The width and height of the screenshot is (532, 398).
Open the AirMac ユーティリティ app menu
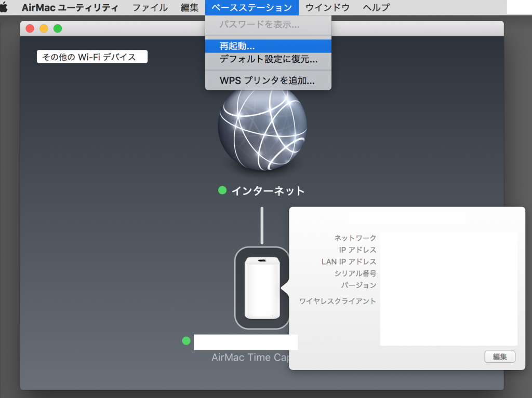coord(70,7)
